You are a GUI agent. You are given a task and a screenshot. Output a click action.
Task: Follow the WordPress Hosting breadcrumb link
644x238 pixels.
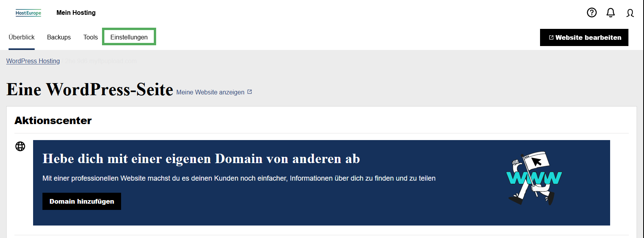click(x=33, y=61)
